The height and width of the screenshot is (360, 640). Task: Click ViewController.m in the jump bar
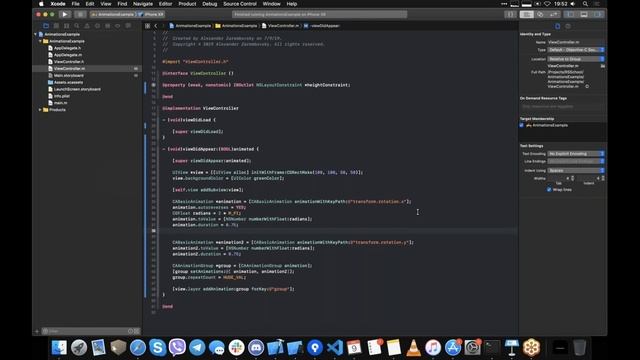[x=280, y=26]
